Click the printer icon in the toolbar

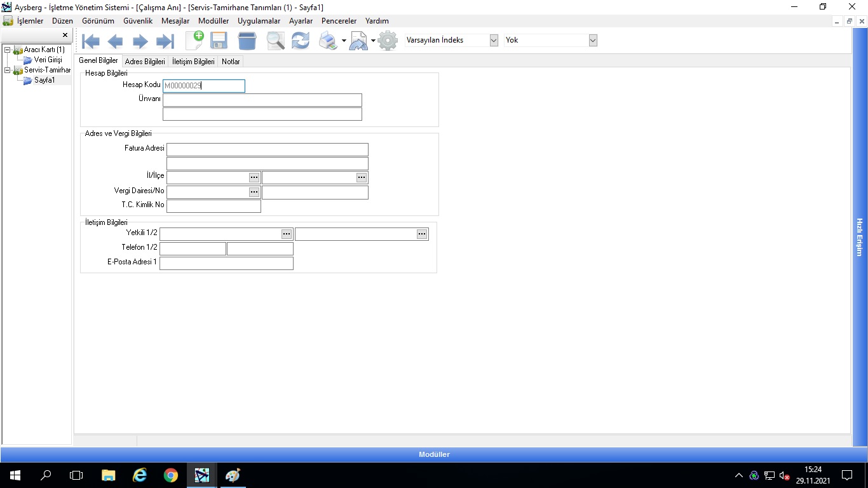(x=328, y=41)
